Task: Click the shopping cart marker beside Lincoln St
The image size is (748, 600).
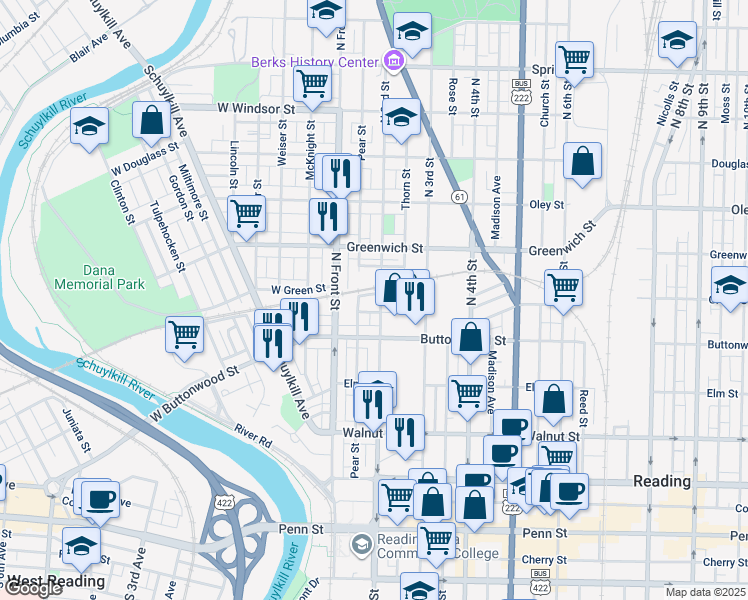Action: (x=246, y=213)
